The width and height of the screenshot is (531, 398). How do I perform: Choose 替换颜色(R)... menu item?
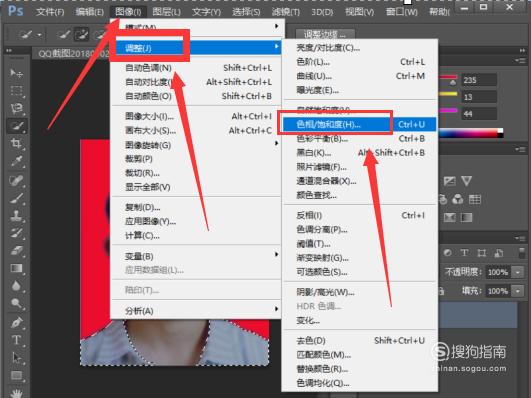point(360,369)
